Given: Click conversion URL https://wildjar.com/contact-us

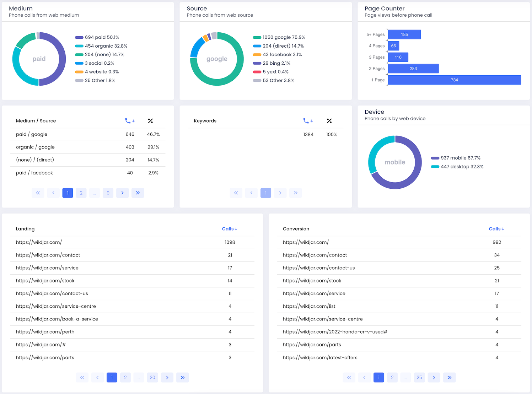Looking at the screenshot, I should click(319, 268).
